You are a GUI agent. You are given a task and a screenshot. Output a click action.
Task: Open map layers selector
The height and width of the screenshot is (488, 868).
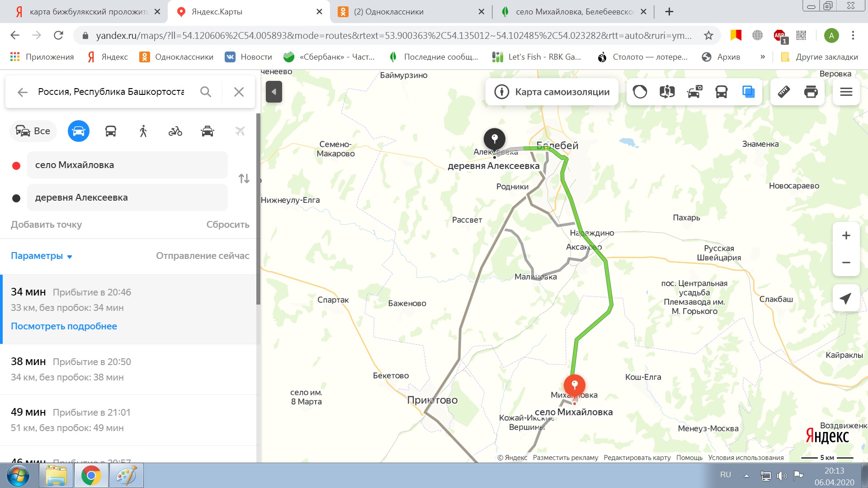(x=749, y=92)
